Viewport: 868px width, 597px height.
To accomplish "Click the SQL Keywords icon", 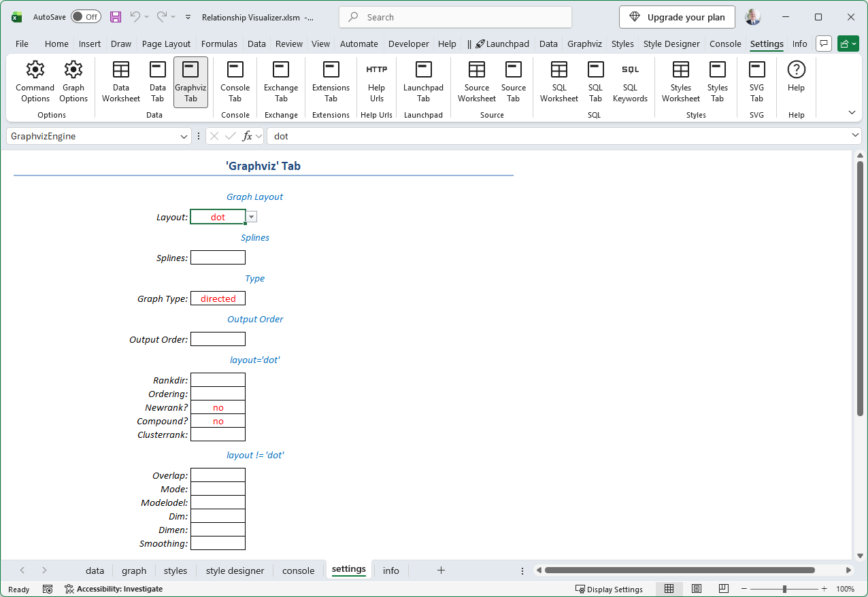I will click(631, 69).
